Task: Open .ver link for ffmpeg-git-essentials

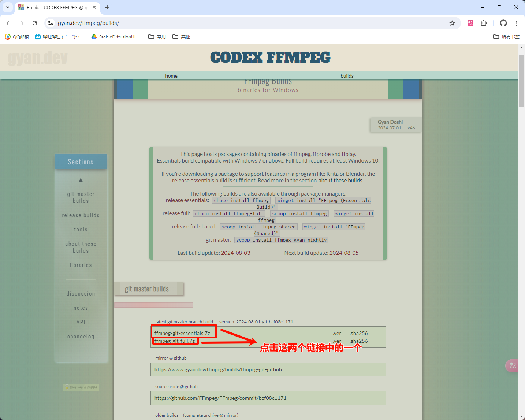Action: click(x=337, y=333)
